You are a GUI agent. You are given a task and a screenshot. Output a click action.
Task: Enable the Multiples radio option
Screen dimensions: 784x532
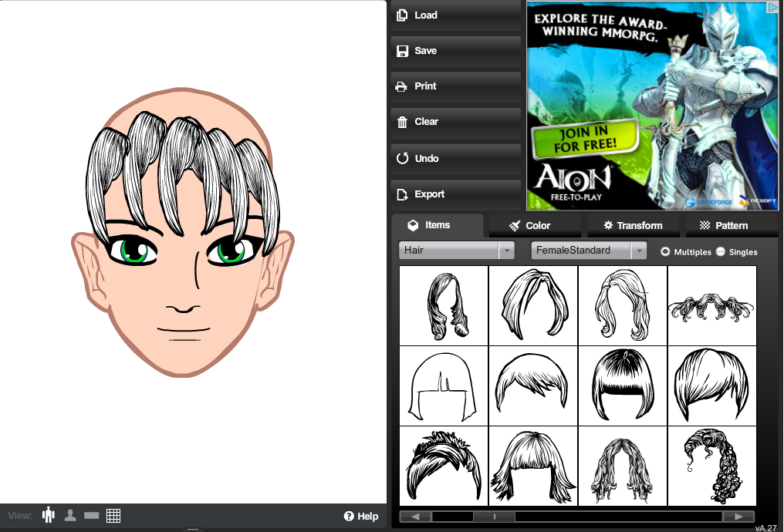[x=666, y=251]
